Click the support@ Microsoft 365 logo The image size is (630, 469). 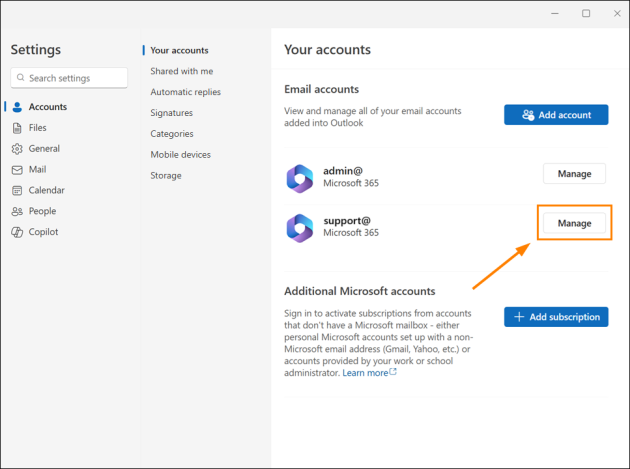pyautogui.click(x=300, y=228)
